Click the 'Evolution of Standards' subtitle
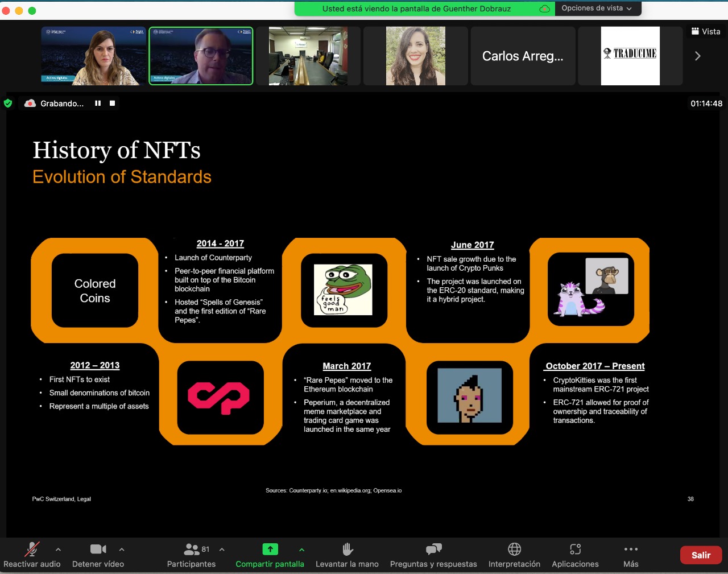 click(x=122, y=177)
